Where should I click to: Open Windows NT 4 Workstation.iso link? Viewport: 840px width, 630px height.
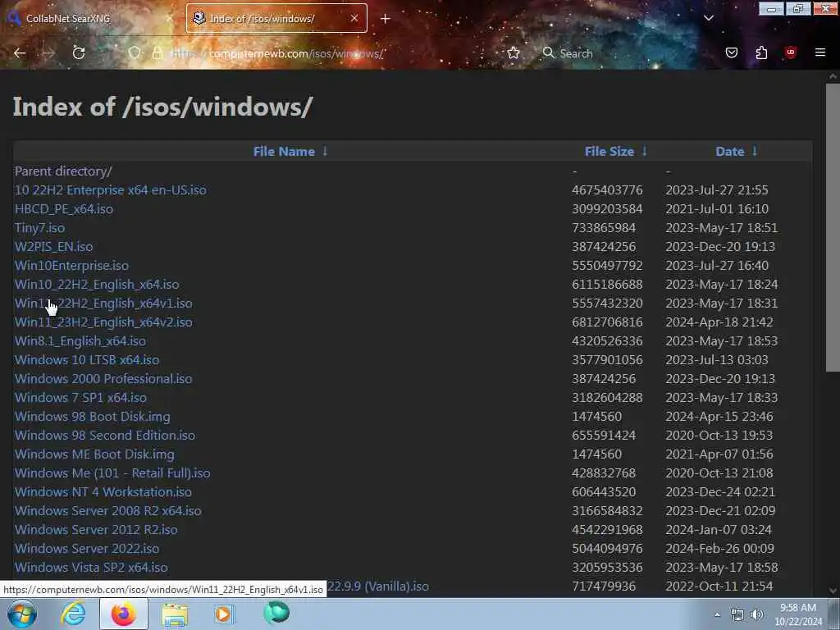tap(103, 492)
